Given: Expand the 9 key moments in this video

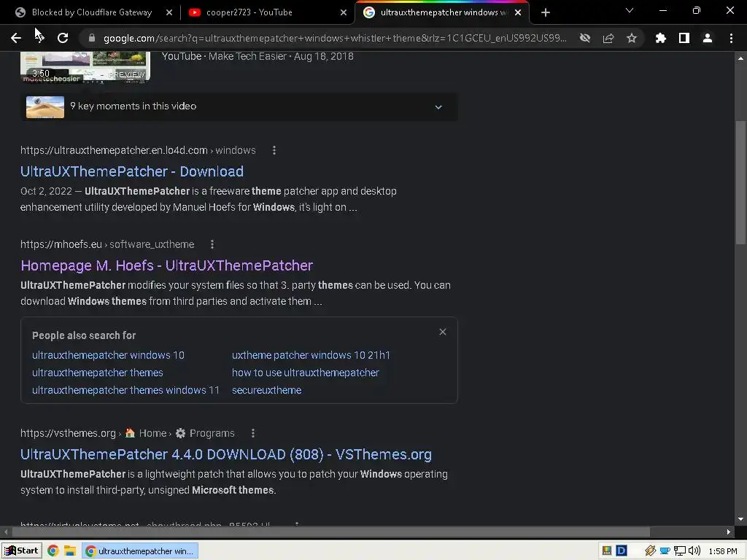Looking at the screenshot, I should pyautogui.click(x=239, y=106).
